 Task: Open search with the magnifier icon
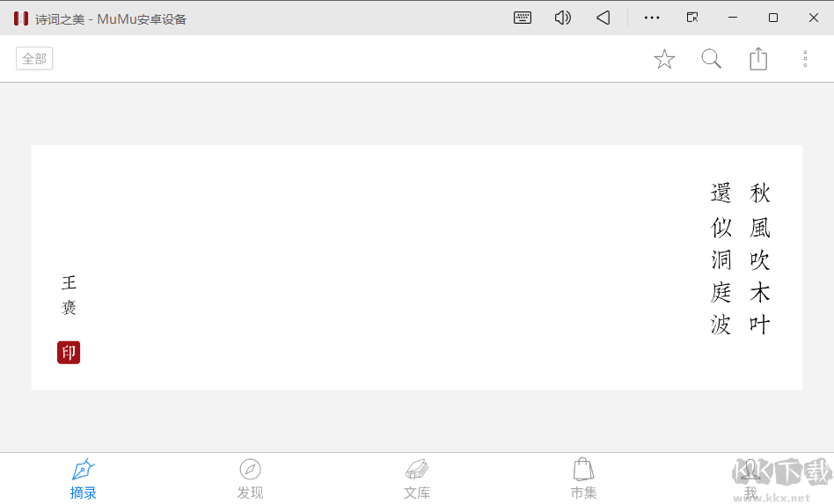click(711, 59)
